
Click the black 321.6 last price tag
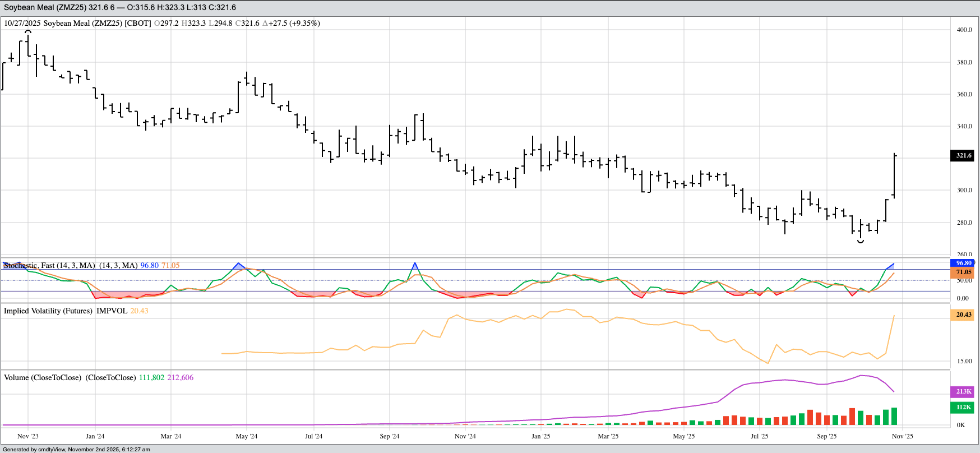tap(963, 155)
